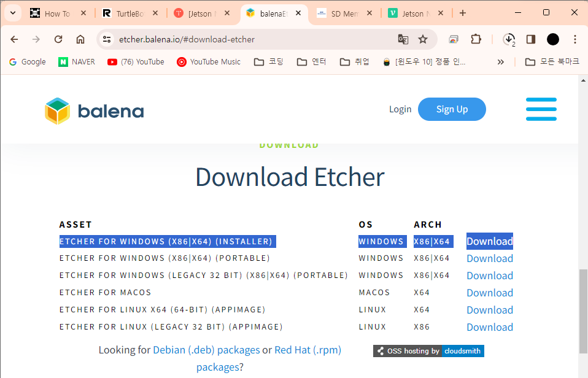The height and width of the screenshot is (378, 588).
Task: Click OSS hosting by cloudsmith badge
Action: pos(428,351)
